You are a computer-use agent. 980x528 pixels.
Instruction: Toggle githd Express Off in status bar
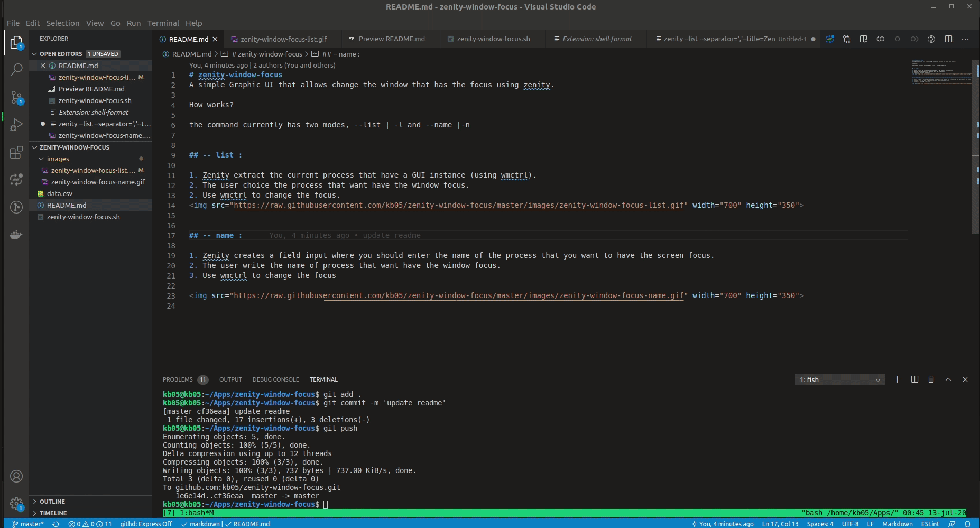pyautogui.click(x=146, y=524)
